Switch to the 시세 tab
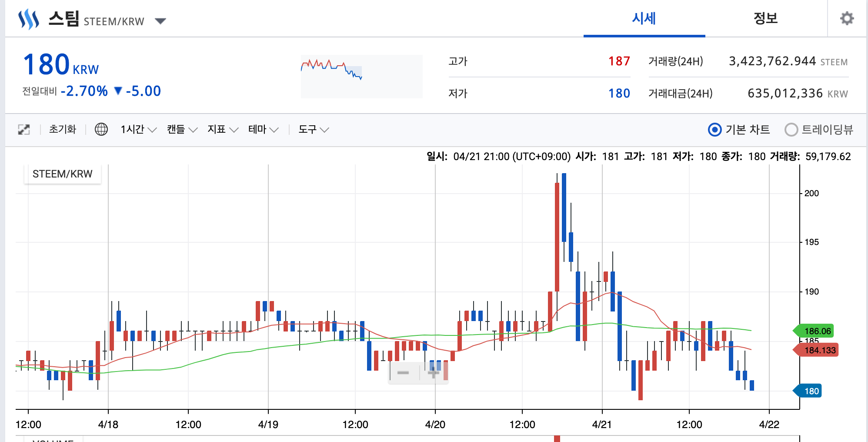Screen dimensions: 868x442 644,18
